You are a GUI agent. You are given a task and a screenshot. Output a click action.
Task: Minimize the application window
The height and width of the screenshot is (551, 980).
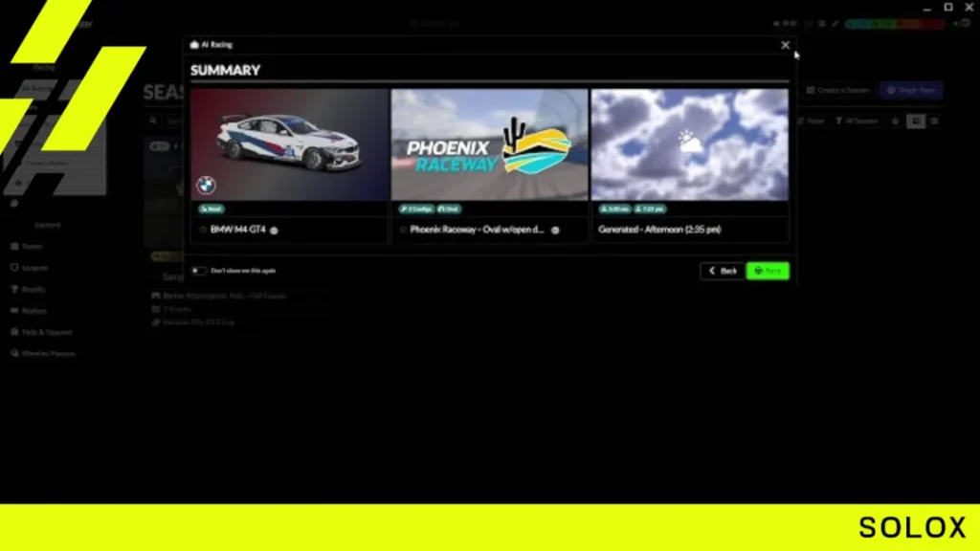[x=926, y=8]
